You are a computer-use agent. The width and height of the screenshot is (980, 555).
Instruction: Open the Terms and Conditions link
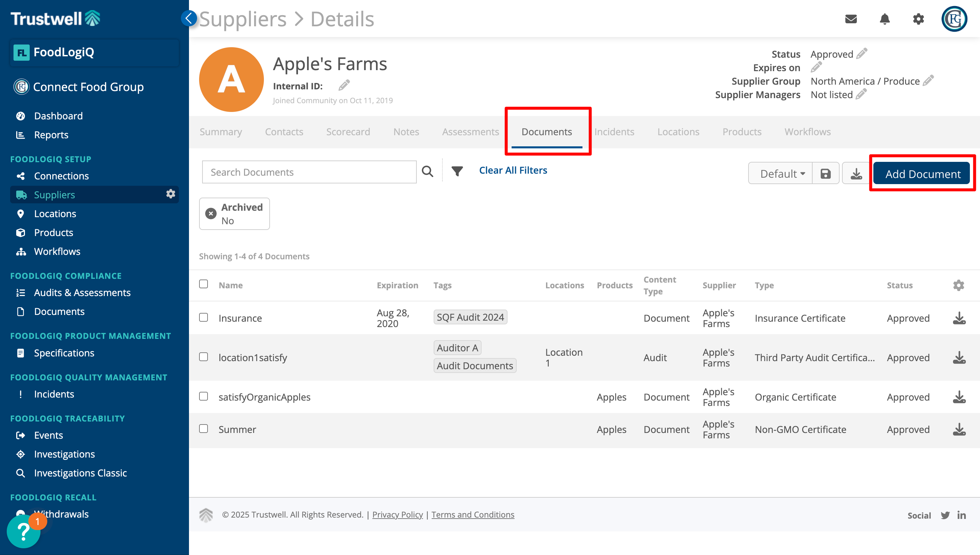pos(473,515)
